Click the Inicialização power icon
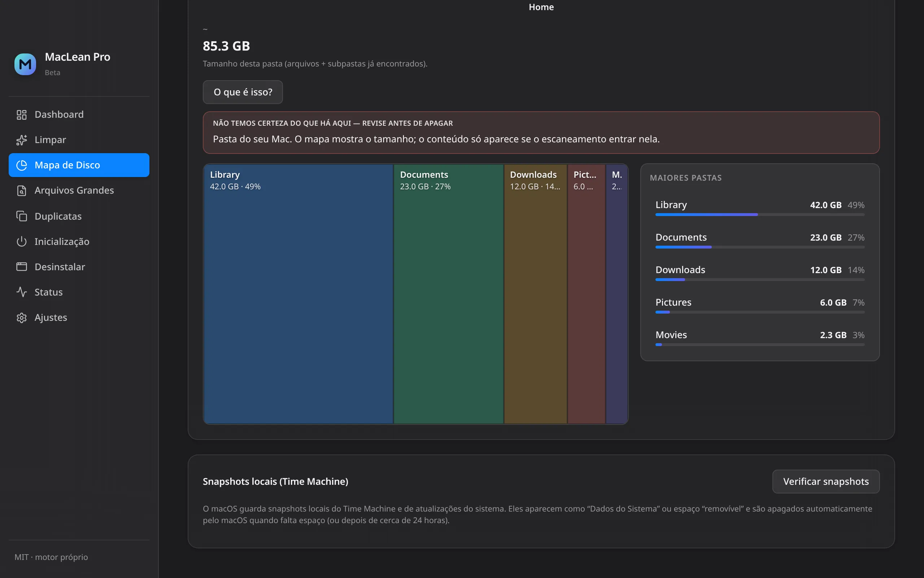Screen dimensions: 924x578 tap(22, 241)
